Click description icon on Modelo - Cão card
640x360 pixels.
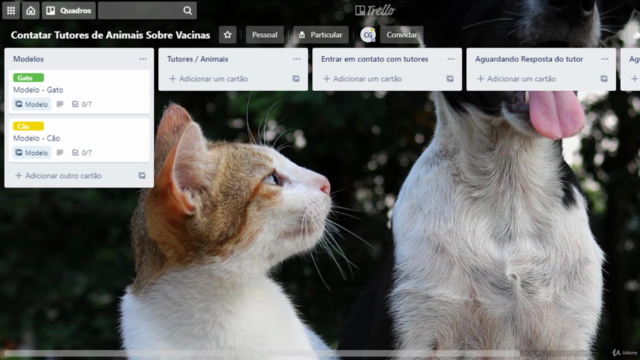[x=60, y=153]
